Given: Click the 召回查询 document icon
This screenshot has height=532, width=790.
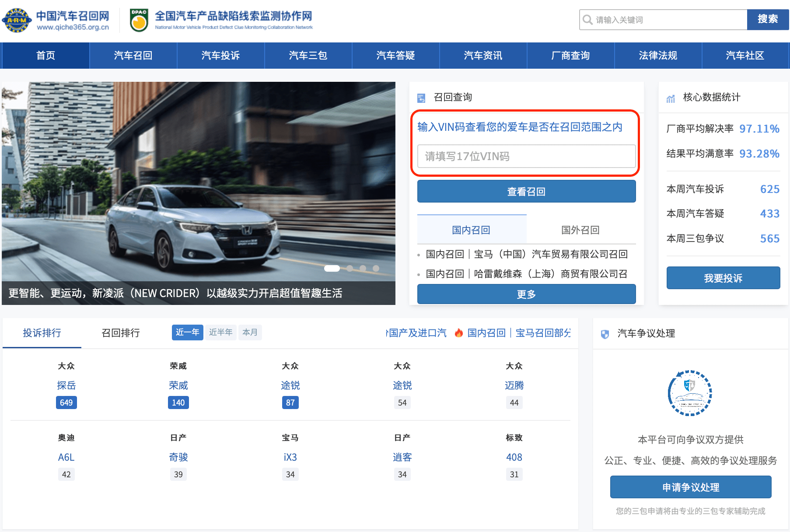Looking at the screenshot, I should 421,98.
